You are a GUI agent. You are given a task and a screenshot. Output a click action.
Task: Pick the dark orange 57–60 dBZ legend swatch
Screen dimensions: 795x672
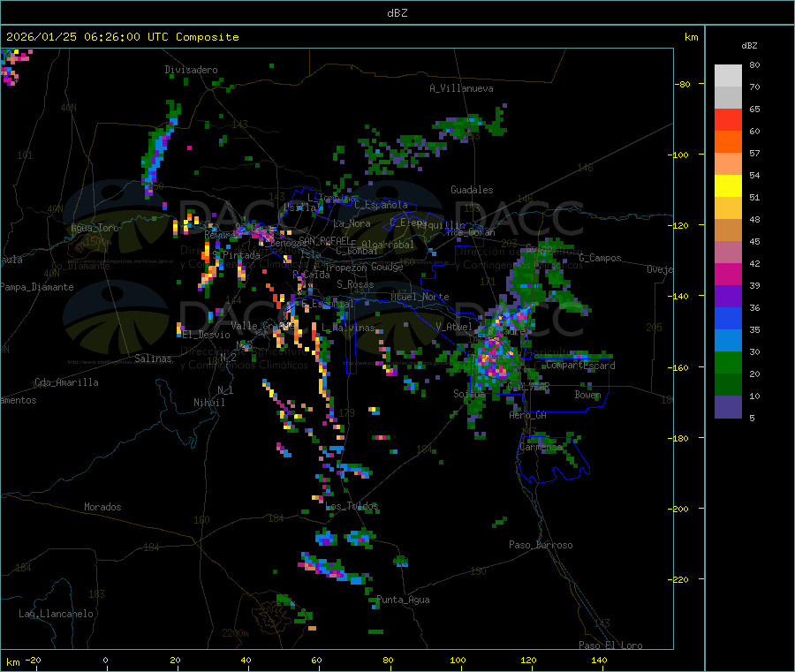[x=728, y=142]
